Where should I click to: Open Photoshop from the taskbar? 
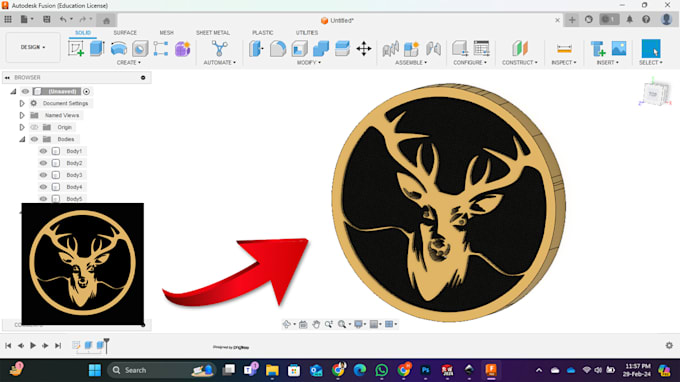tap(425, 370)
